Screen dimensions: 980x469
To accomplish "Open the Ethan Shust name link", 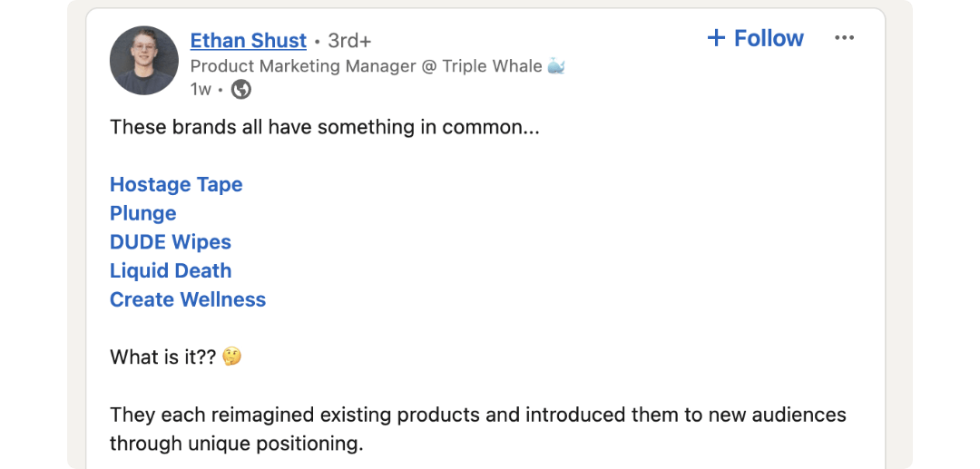I will point(248,41).
